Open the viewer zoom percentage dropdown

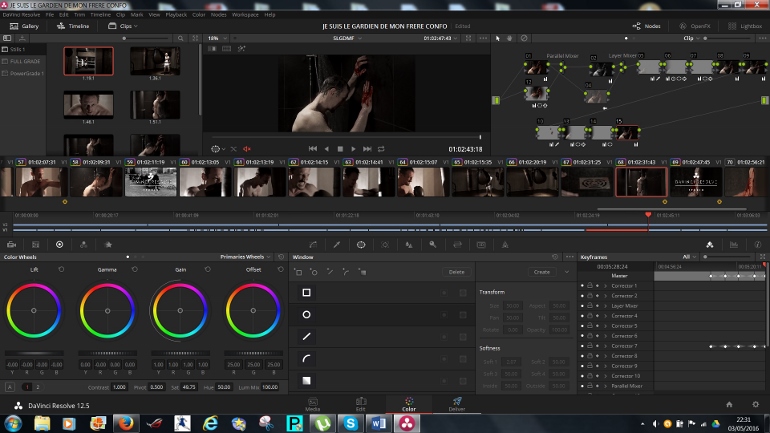(218, 38)
